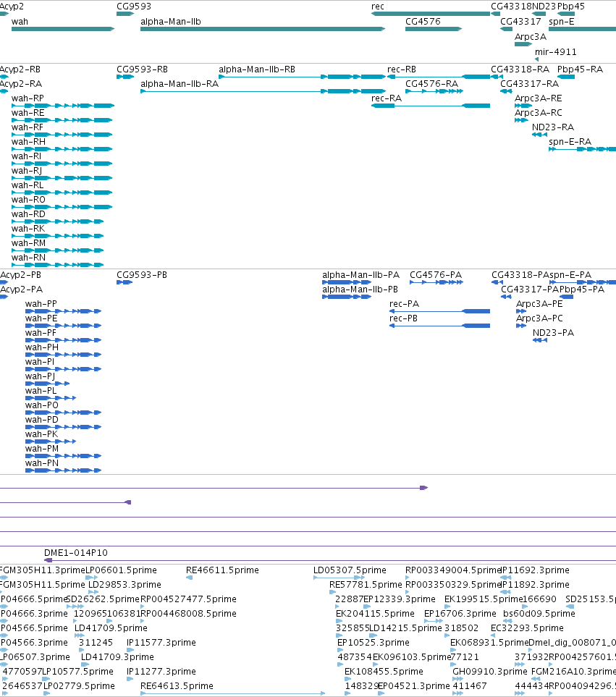The width and height of the screenshot is (616, 697).
Task: Open the spn-E gene bar
Action: click(x=582, y=29)
